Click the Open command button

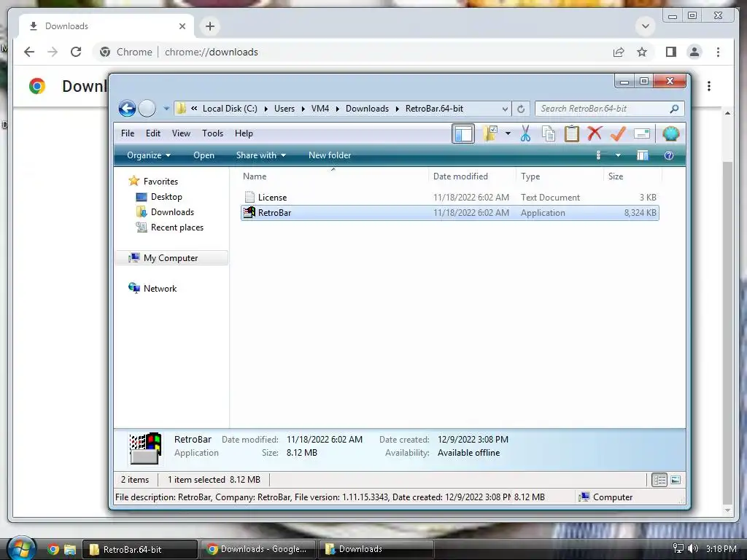(204, 155)
